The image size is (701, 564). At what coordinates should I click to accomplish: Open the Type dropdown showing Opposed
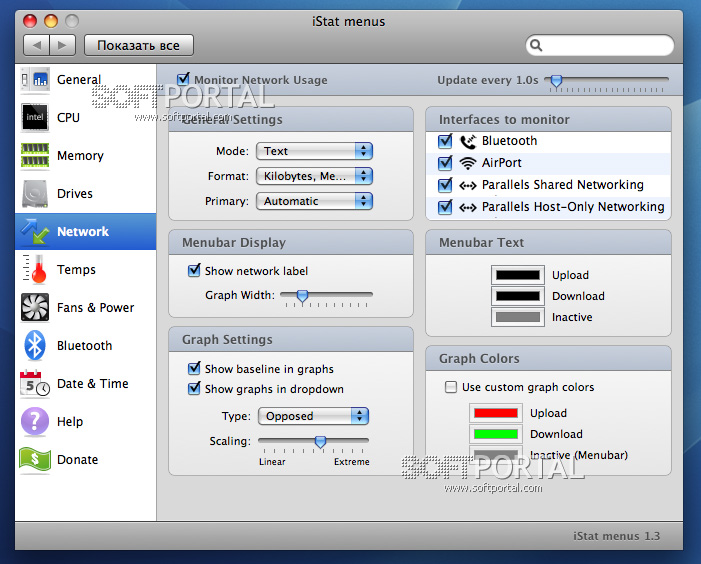(x=313, y=416)
